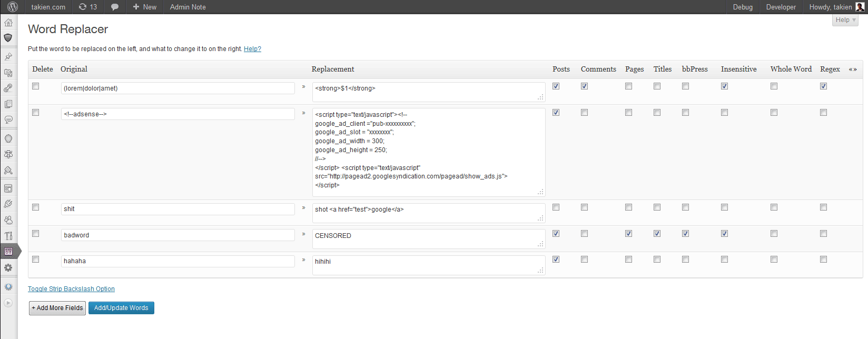Uncheck Pages for the badword row
The height and width of the screenshot is (339, 868).
click(x=628, y=234)
